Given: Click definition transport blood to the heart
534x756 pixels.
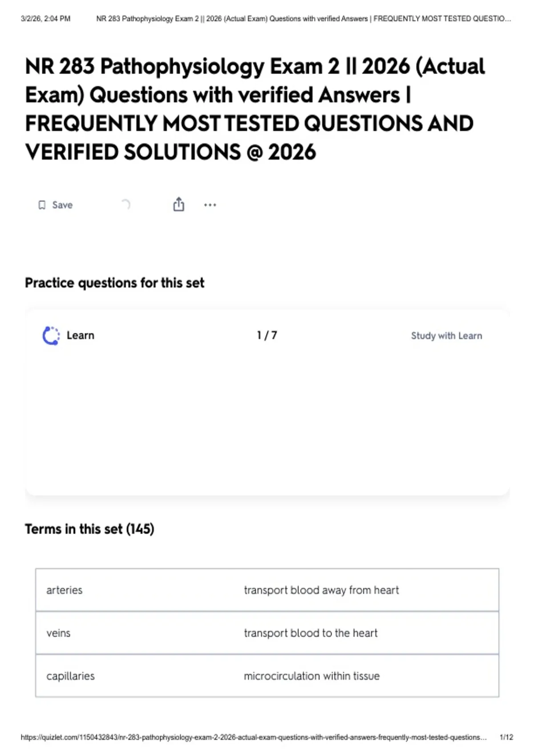Looking at the screenshot, I should click(311, 633).
